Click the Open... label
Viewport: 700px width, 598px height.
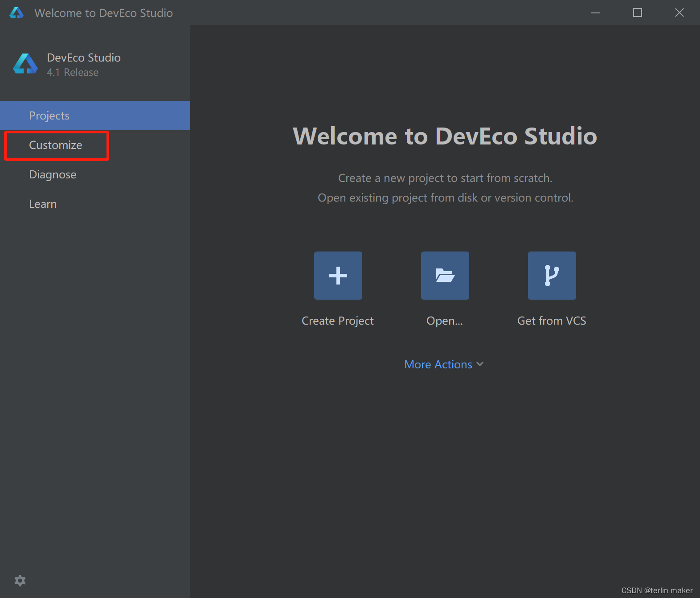click(x=445, y=321)
